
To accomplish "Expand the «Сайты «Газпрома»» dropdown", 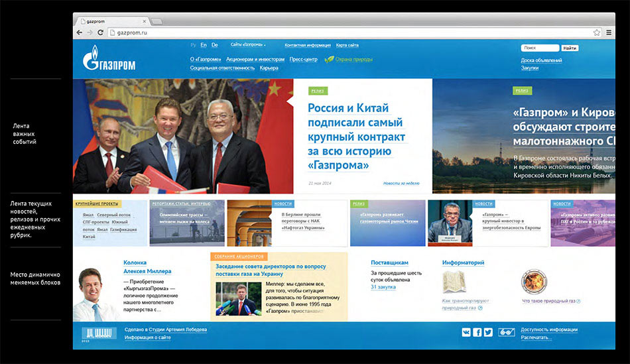I will click(248, 44).
